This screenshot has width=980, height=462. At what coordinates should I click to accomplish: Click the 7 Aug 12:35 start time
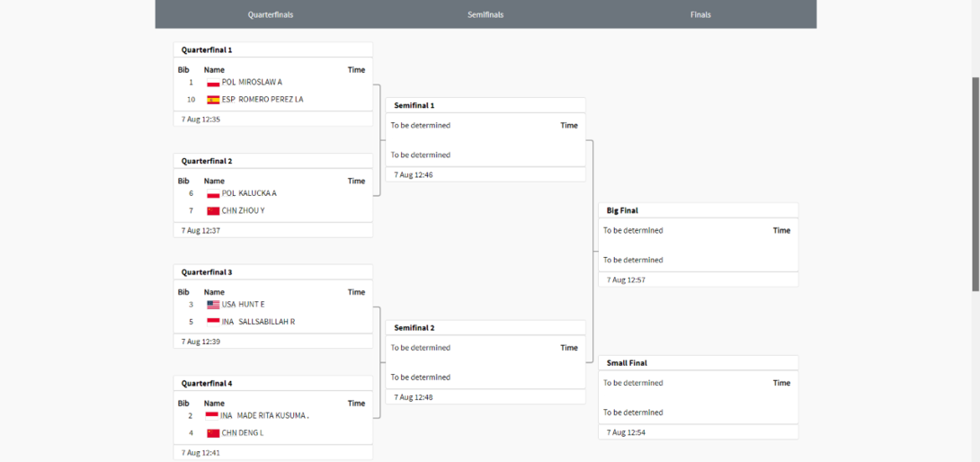(x=200, y=119)
